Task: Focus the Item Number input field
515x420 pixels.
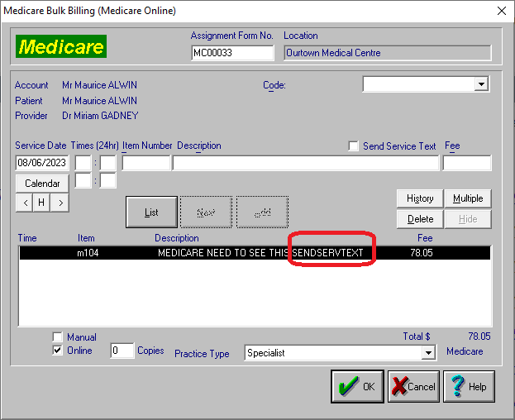Action: [x=146, y=163]
